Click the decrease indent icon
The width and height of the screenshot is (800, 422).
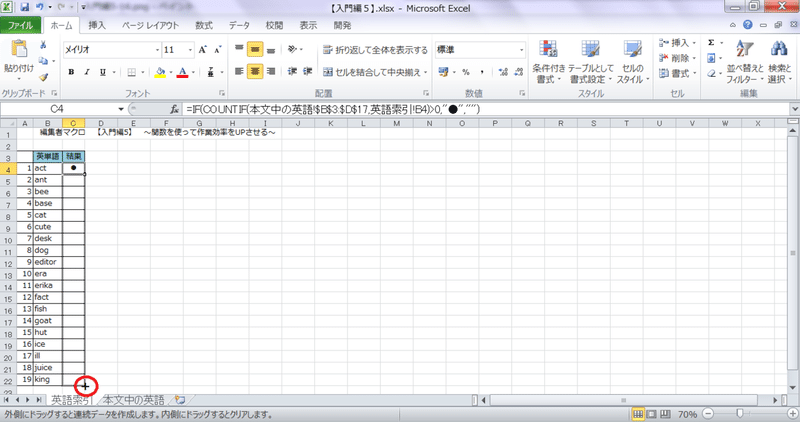pos(292,71)
